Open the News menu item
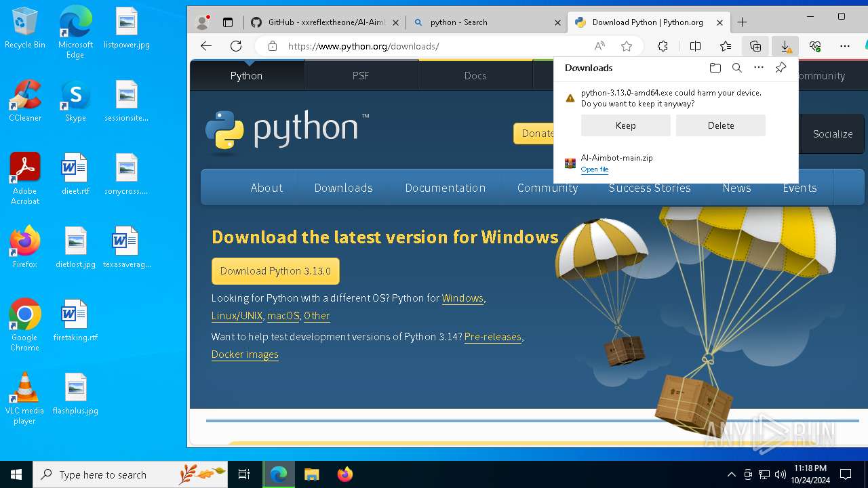Image resolution: width=868 pixels, height=488 pixels. 736,188
